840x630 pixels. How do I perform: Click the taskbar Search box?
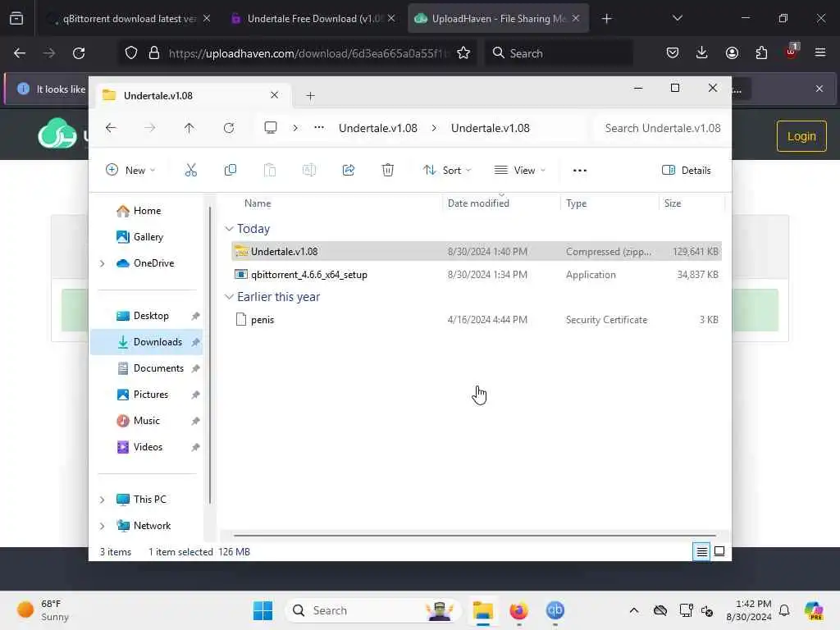pos(373,610)
